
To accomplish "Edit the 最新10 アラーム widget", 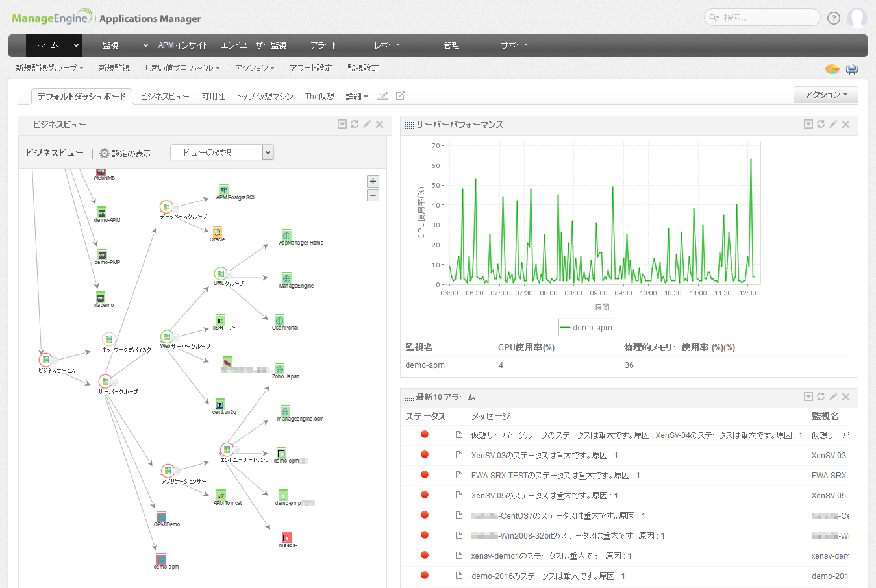I will tap(833, 397).
